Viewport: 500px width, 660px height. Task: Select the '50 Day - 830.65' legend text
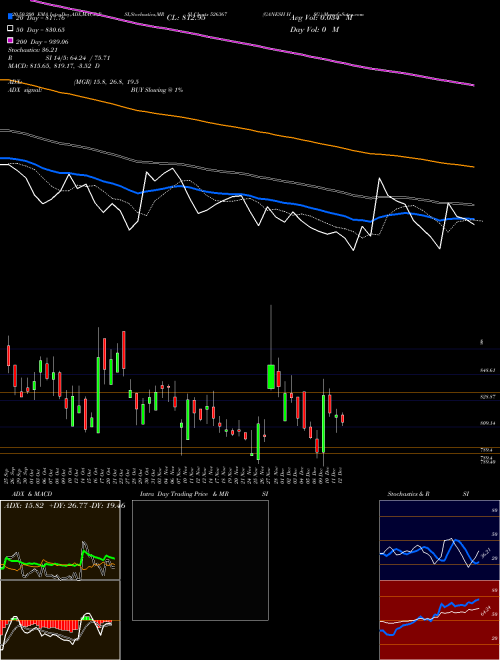[40, 29]
